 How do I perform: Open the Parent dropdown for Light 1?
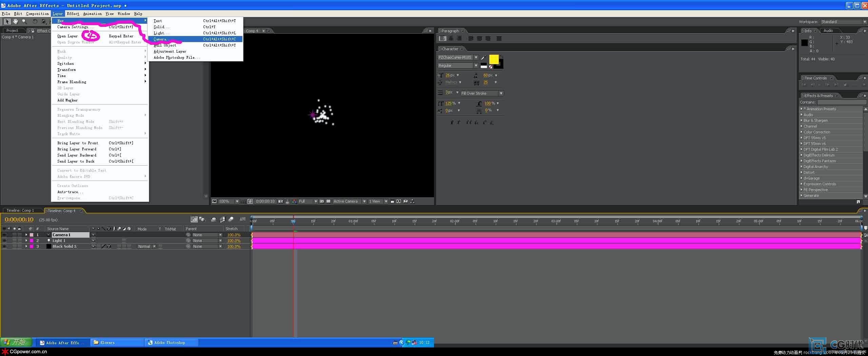coord(207,241)
